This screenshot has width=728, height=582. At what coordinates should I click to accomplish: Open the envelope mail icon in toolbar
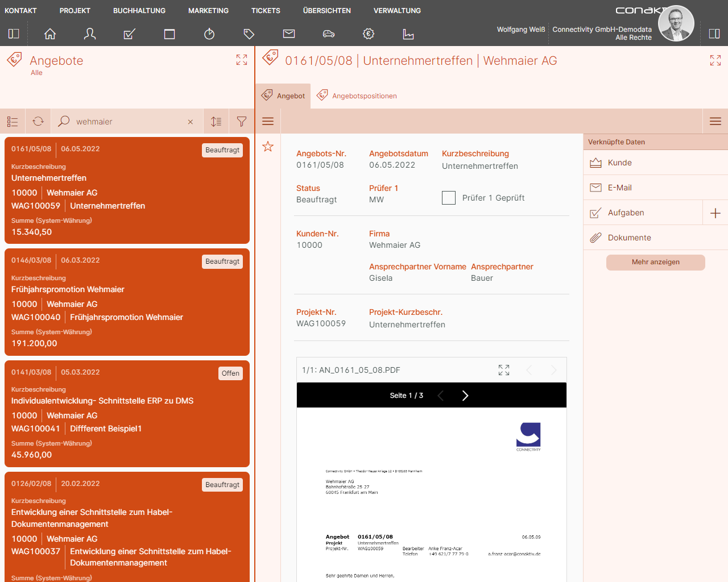(289, 34)
